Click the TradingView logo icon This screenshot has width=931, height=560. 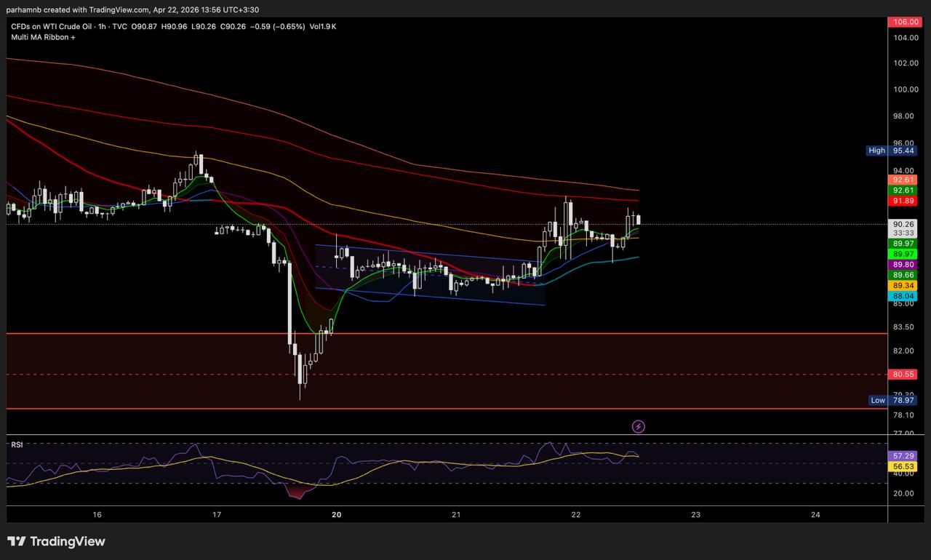click(x=16, y=541)
